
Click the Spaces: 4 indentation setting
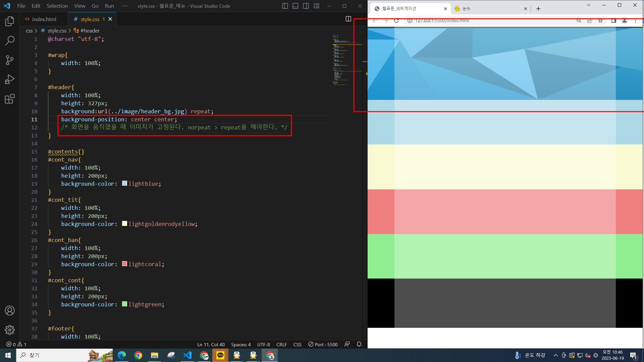(x=240, y=345)
